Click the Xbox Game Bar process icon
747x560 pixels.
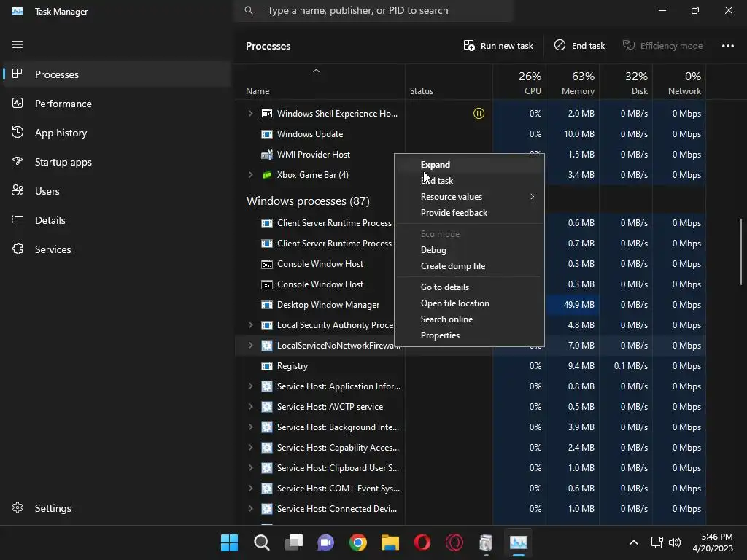click(267, 175)
